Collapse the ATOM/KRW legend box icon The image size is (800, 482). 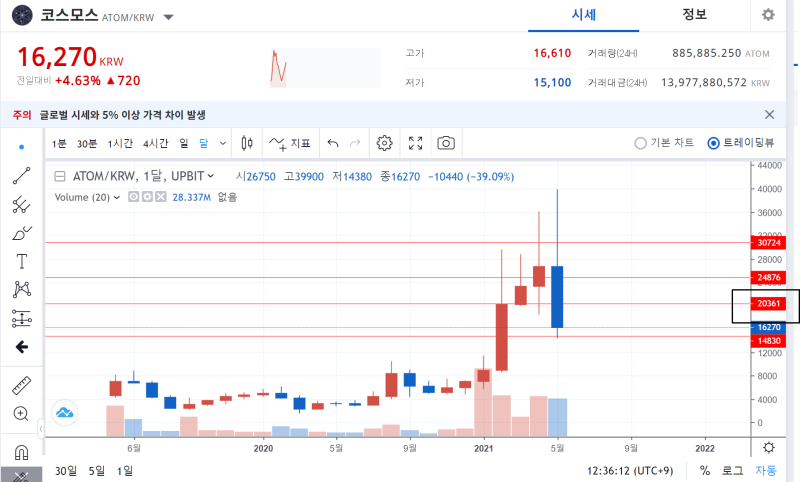(x=60, y=176)
